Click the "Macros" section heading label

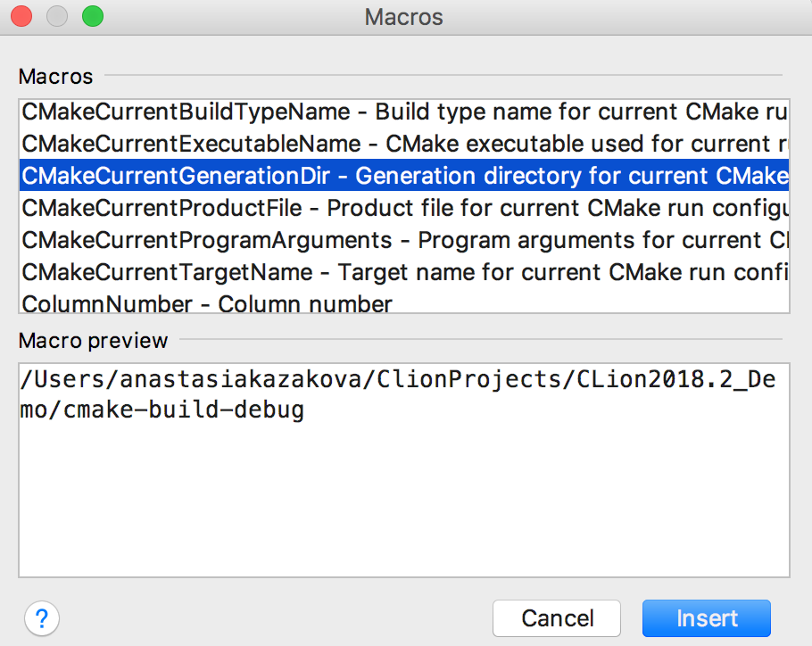tap(55, 77)
